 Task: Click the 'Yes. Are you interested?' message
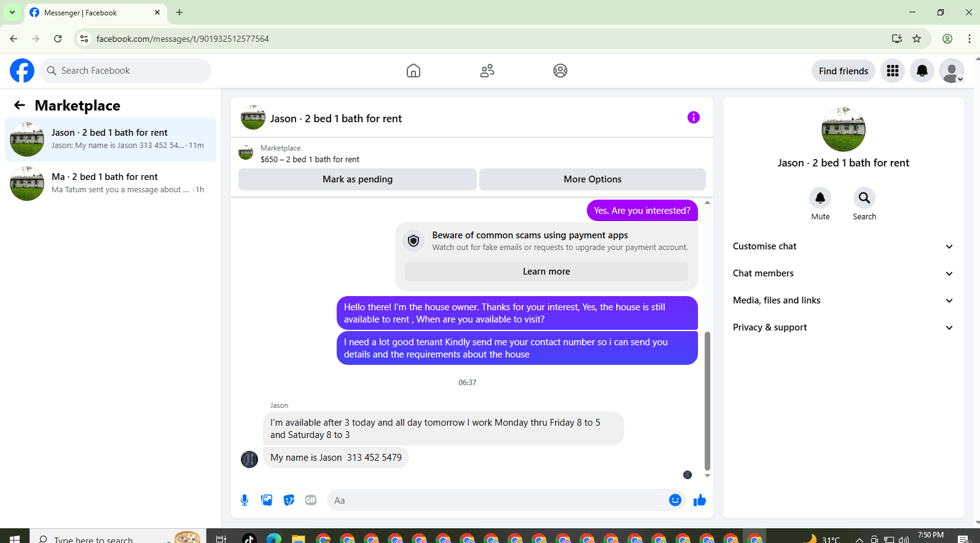point(642,211)
